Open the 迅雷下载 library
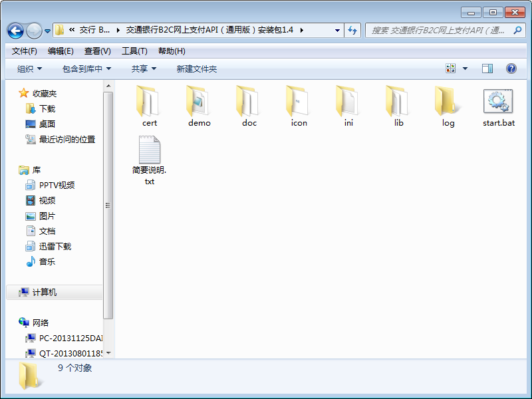Image resolution: width=532 pixels, height=399 pixels. [x=49, y=246]
